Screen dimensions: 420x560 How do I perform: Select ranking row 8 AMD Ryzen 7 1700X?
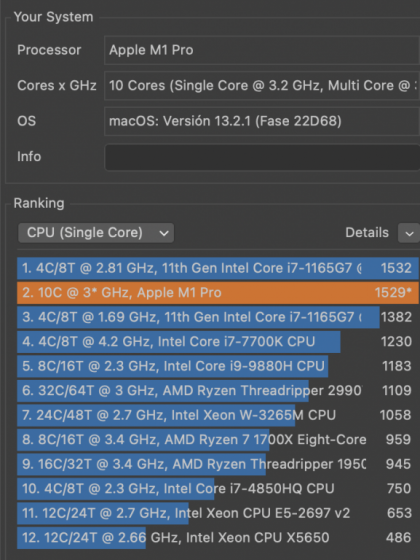click(218, 440)
